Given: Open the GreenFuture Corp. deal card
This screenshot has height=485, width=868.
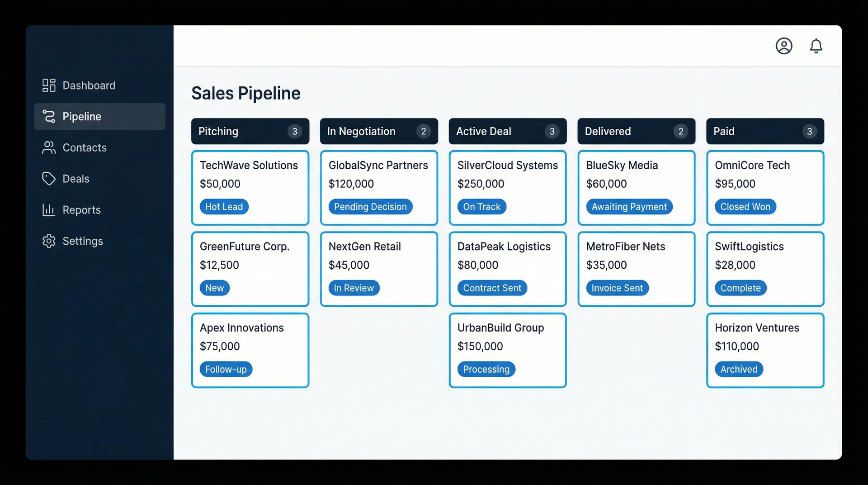Looking at the screenshot, I should point(250,269).
